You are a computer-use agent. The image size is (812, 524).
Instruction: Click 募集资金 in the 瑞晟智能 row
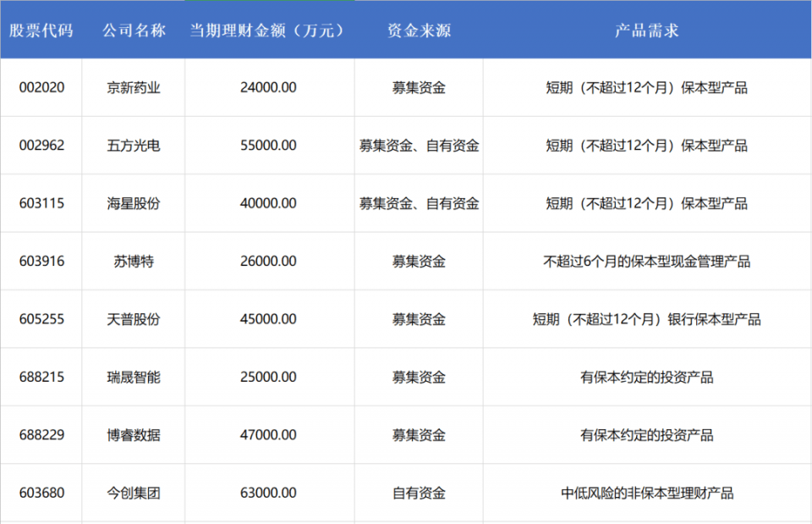(x=419, y=378)
